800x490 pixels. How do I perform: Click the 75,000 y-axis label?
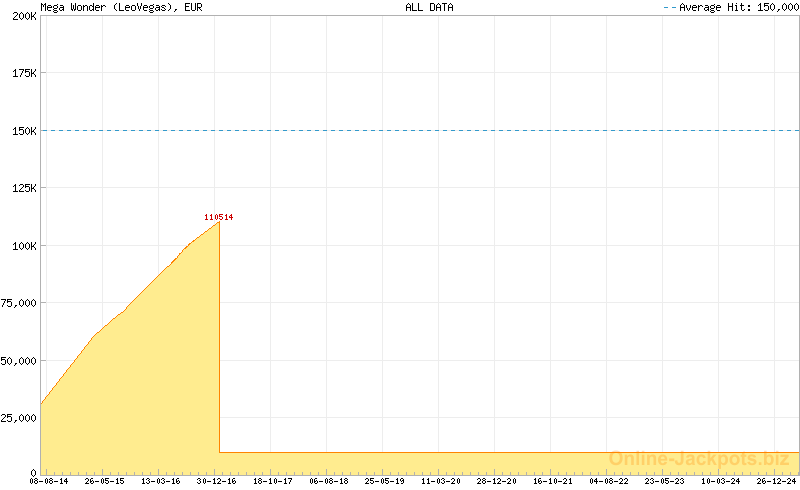(x=20, y=303)
